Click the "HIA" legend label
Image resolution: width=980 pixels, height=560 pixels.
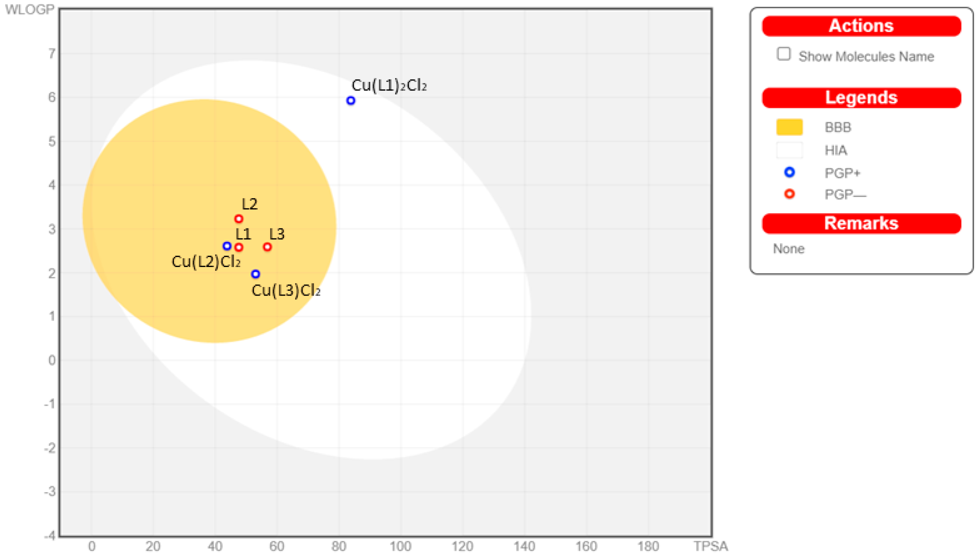(836, 150)
